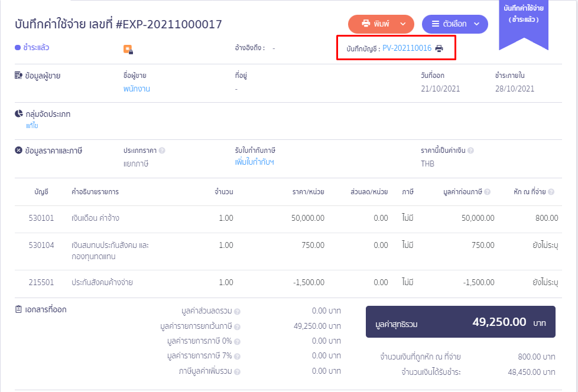This screenshot has height=392, width=578.
Task: Click currency value THB
Action: tap(428, 164)
